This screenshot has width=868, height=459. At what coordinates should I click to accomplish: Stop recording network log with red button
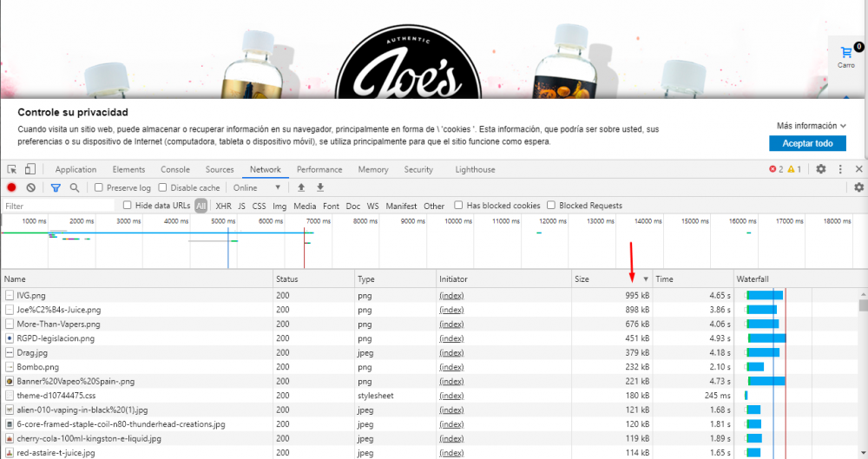pos(12,187)
